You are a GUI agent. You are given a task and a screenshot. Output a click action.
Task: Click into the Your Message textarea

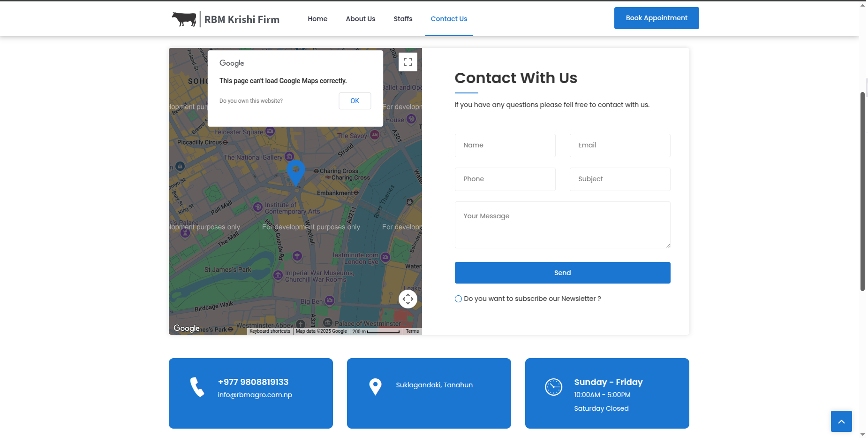[562, 225]
